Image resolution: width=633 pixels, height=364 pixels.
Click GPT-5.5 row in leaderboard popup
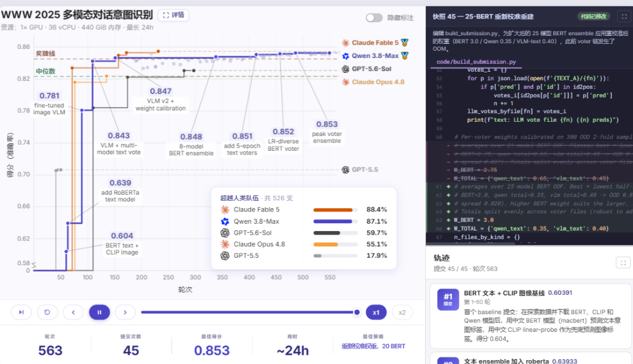[x=304, y=255]
